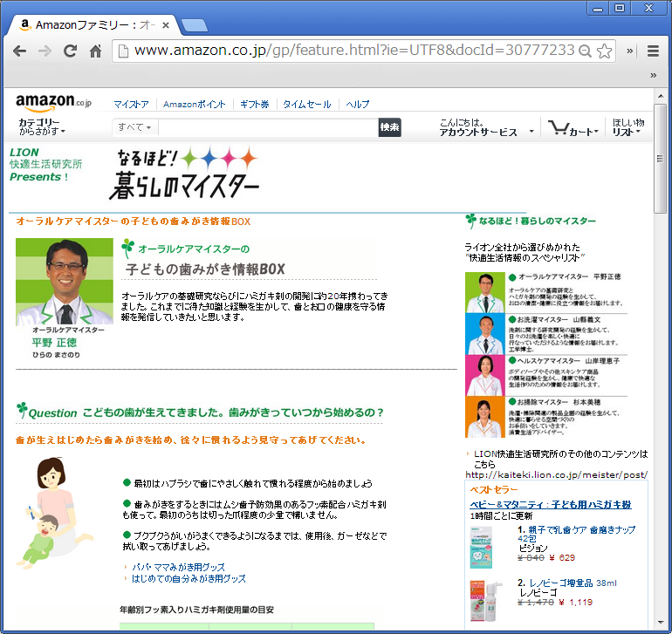The height and width of the screenshot is (634, 672).
Task: Click the 親子で乳歯ケア product thumbnail
Action: pyautogui.click(x=487, y=547)
